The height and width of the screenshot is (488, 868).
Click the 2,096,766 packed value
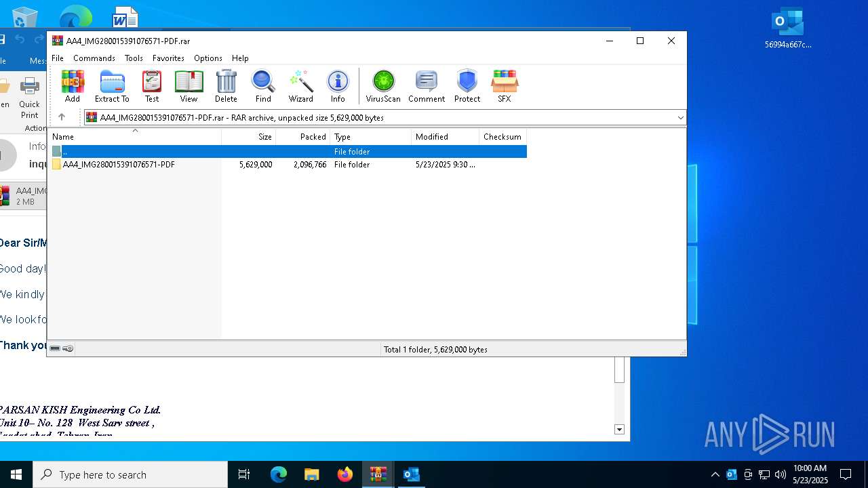pos(310,165)
